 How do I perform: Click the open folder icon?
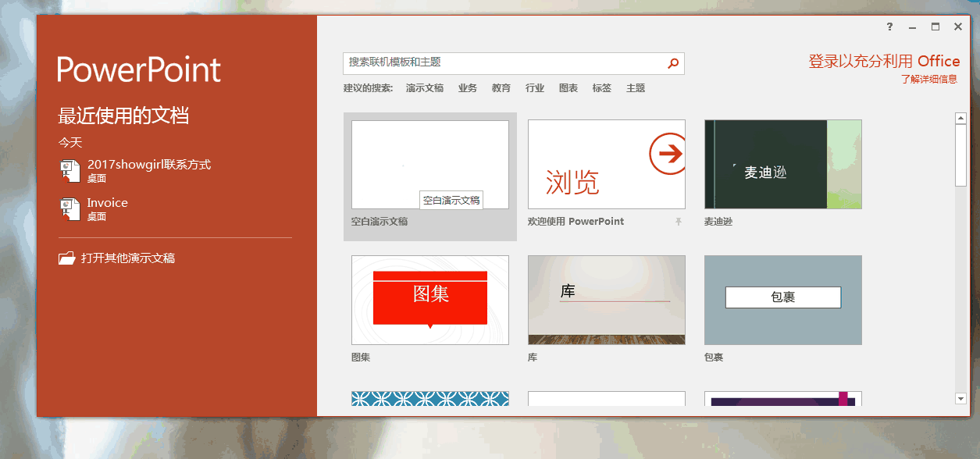pos(67,258)
